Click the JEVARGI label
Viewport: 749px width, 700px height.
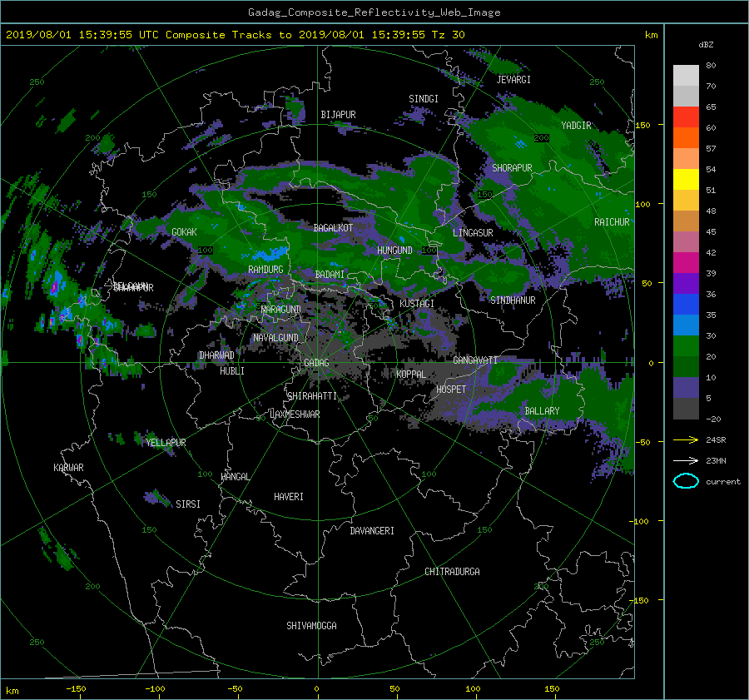(513, 80)
